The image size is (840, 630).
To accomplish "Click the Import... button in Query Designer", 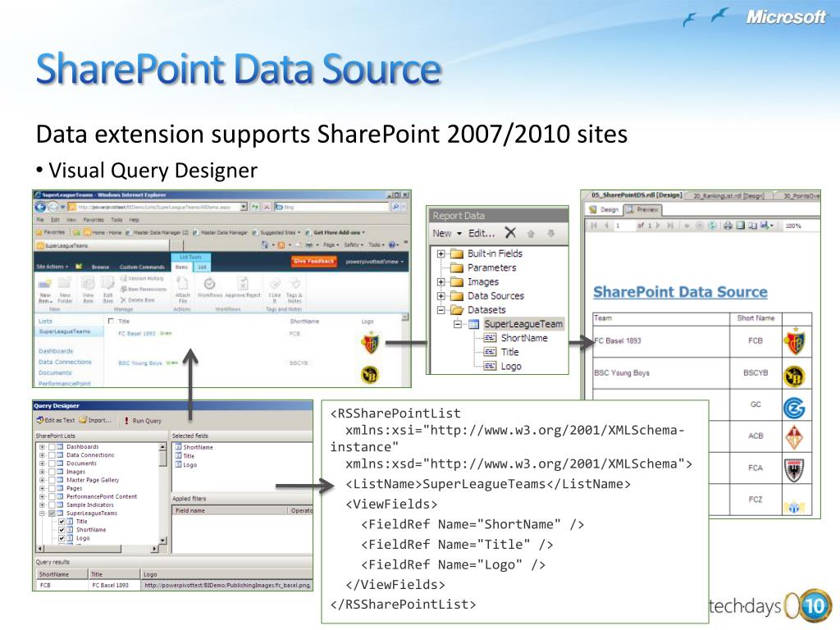I will [95, 420].
